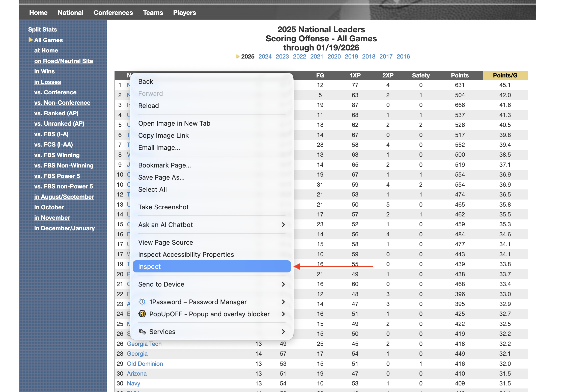The image size is (562, 392).
Task: Choose Take Screenshot menu entry
Action: click(x=163, y=207)
